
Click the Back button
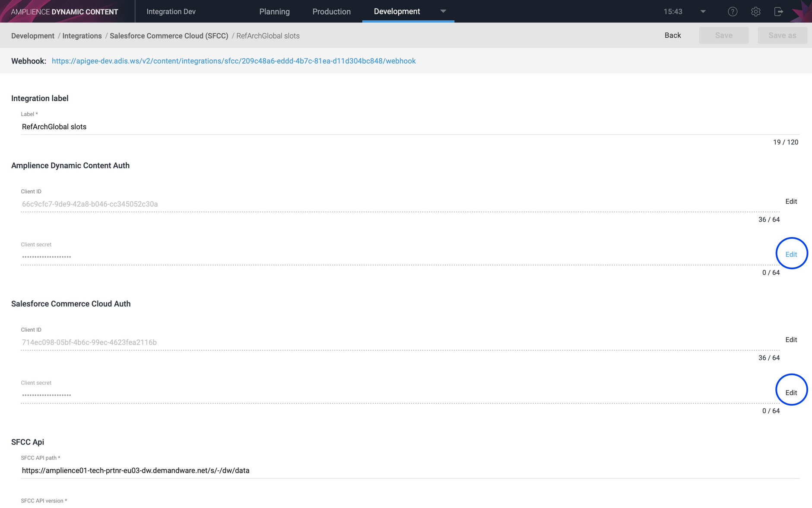point(672,35)
